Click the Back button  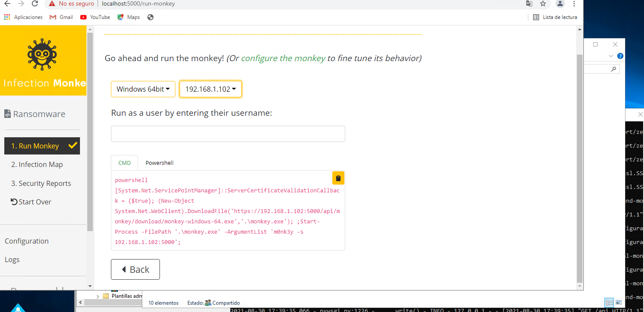click(x=135, y=269)
